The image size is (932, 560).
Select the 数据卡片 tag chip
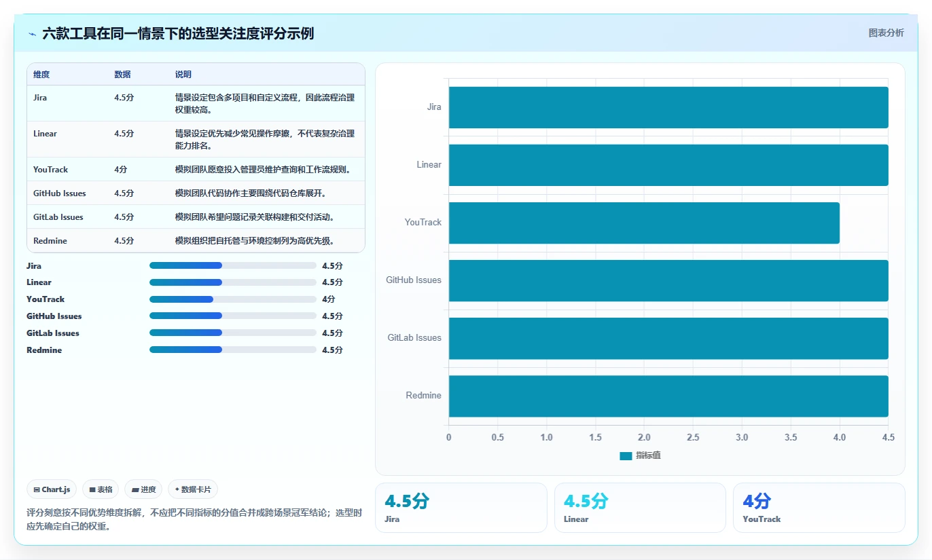click(193, 489)
